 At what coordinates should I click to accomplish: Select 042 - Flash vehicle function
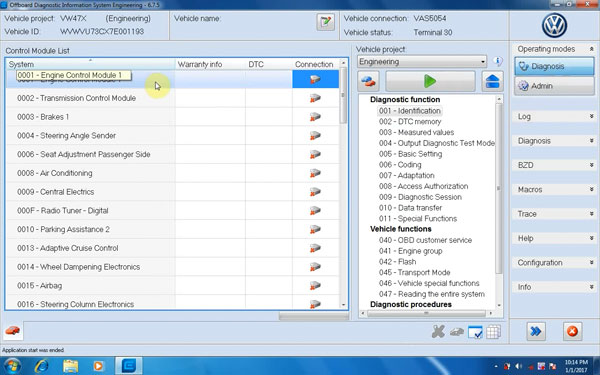397,262
